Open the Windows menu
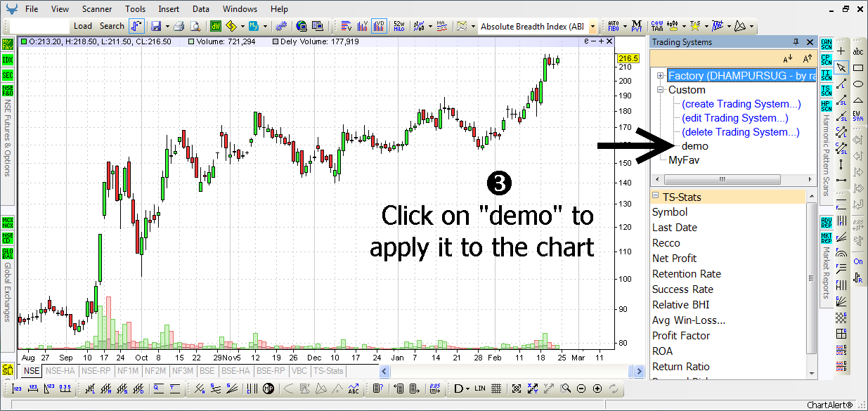 (x=240, y=9)
